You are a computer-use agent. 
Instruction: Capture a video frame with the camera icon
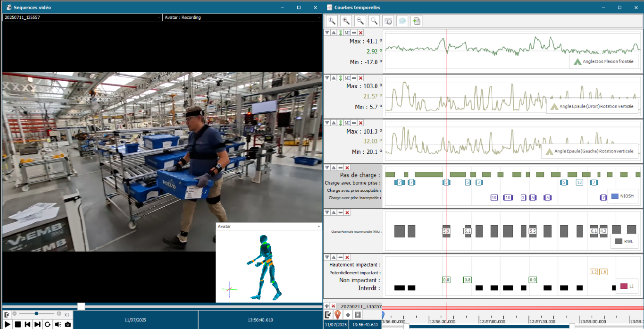click(68, 324)
